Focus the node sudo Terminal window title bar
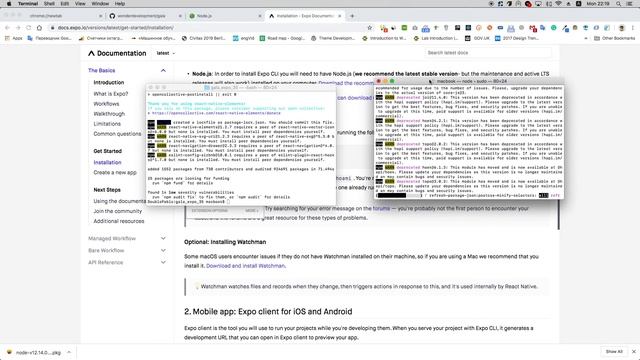The image size is (640, 360). click(469, 81)
